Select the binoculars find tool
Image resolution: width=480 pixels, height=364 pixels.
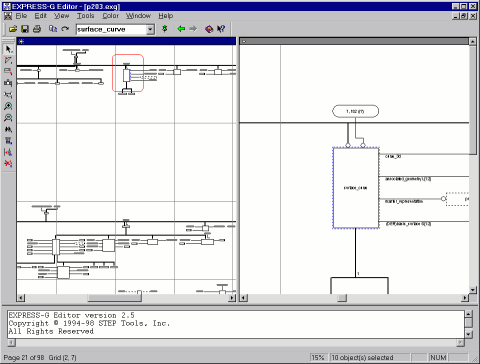pos(8,129)
